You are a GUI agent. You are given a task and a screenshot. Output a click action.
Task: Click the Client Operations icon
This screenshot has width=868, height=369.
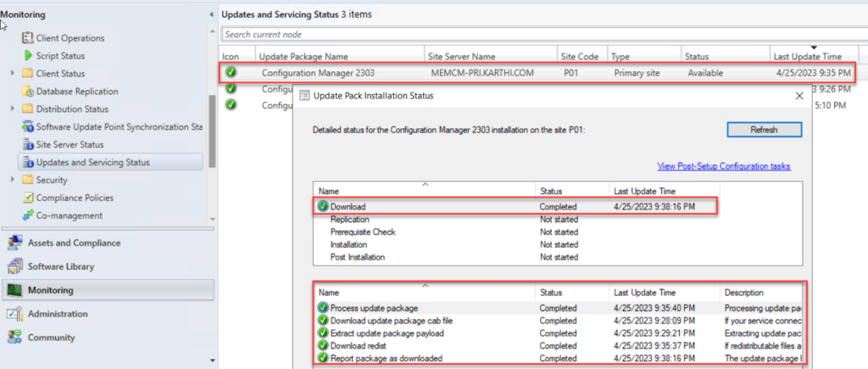28,38
